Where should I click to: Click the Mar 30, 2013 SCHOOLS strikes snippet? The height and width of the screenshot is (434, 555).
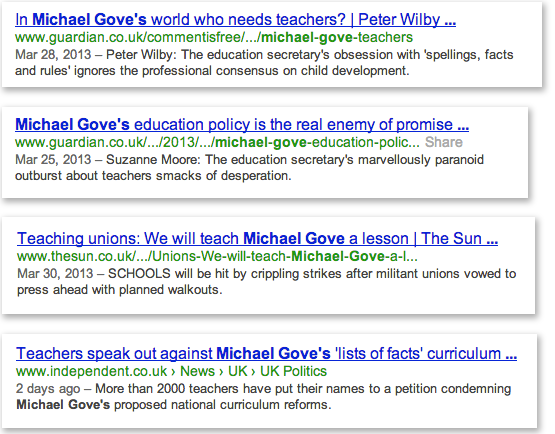coord(267,281)
